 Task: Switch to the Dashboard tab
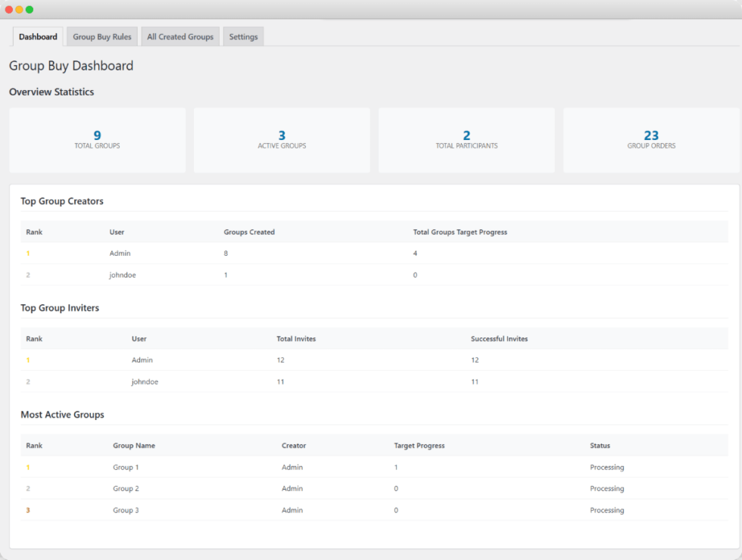tap(38, 37)
